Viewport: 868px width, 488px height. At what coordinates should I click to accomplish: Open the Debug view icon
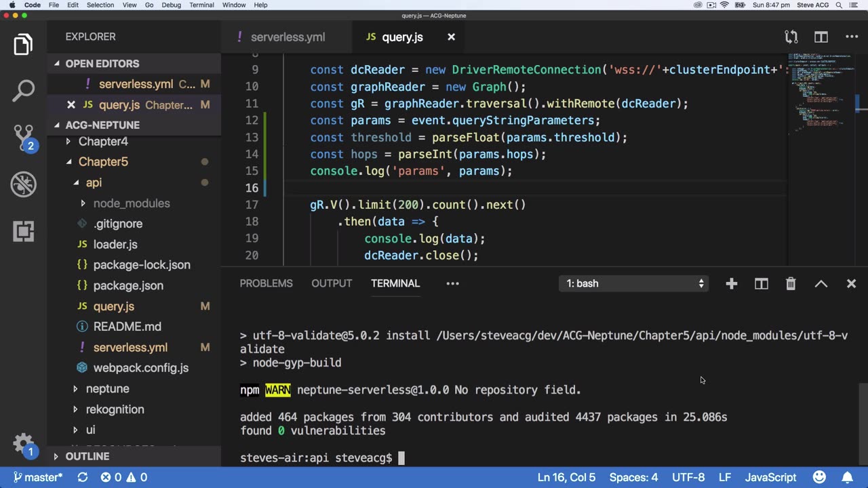[24, 184]
